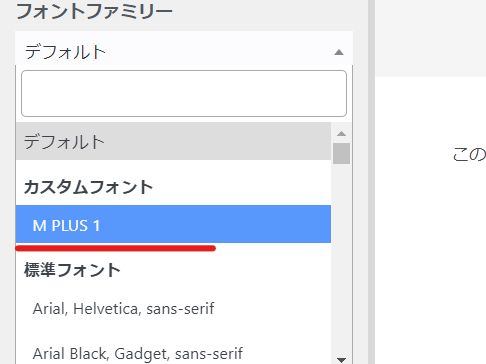Click the scrollbar track below the thumb
486x364 pixels.
click(341, 260)
